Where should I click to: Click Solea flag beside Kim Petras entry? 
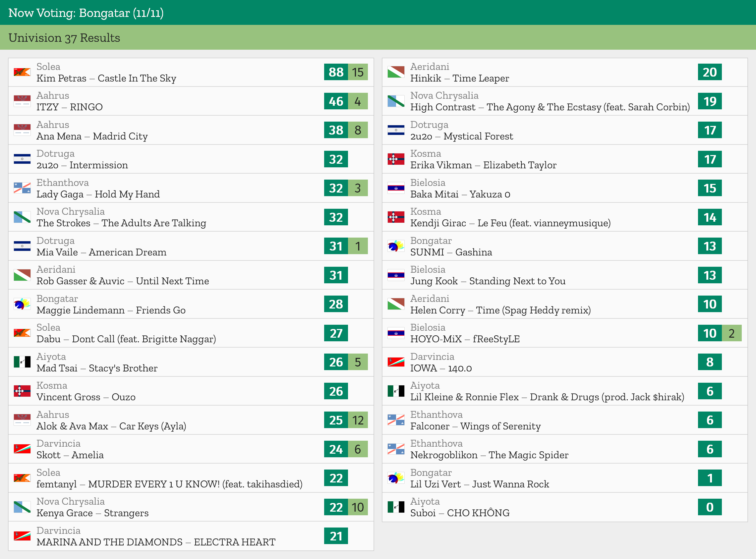pos(22,72)
